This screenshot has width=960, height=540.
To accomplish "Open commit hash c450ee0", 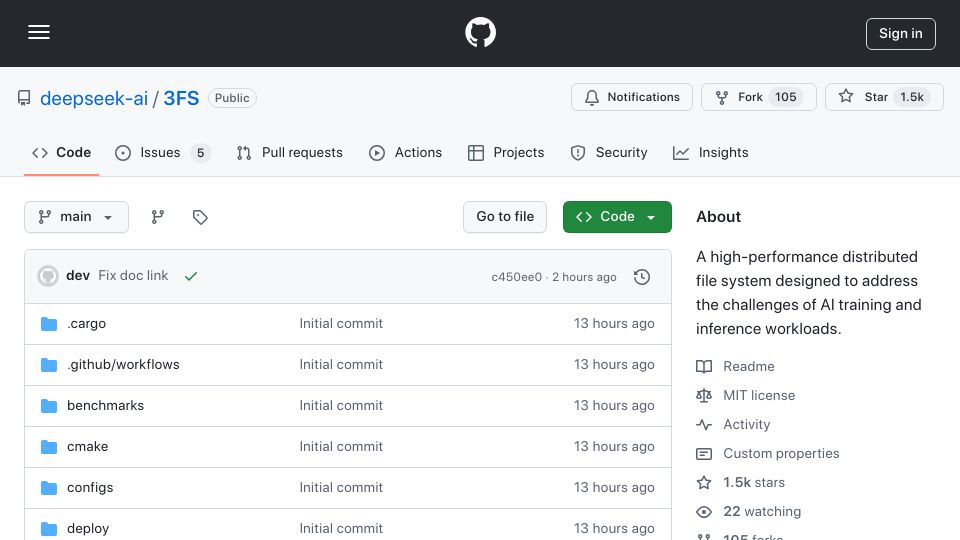I will click(x=516, y=277).
